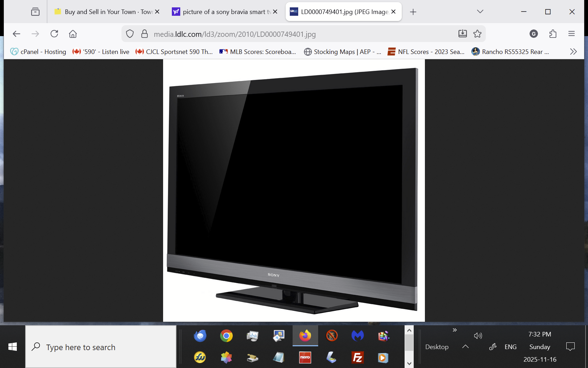Viewport: 588px width, 368px height.
Task: Open the MLB Scores bookmark
Action: tap(258, 52)
